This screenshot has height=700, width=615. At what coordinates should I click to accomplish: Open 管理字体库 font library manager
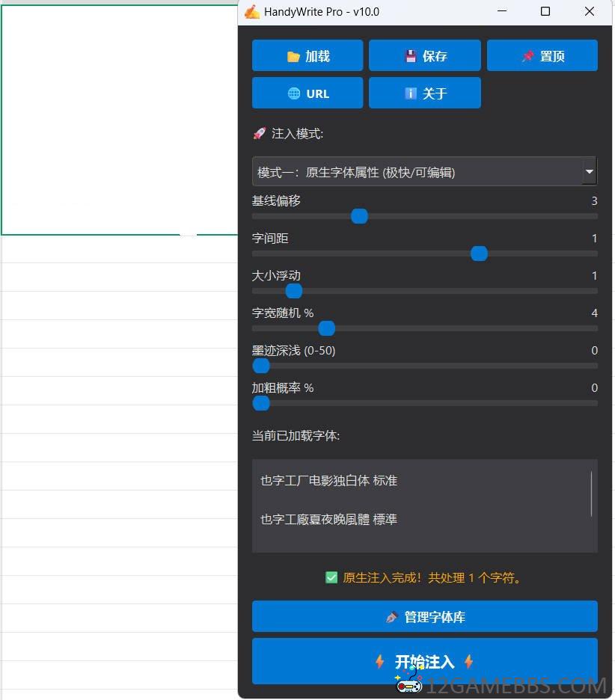pyautogui.click(x=425, y=617)
